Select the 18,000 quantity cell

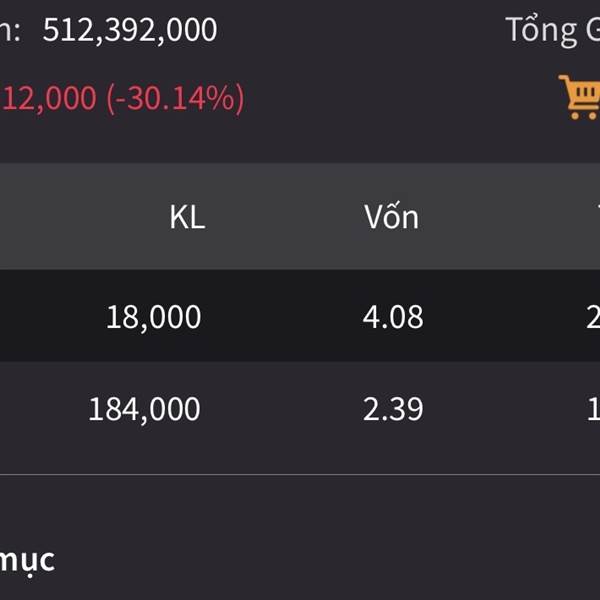coord(153,317)
